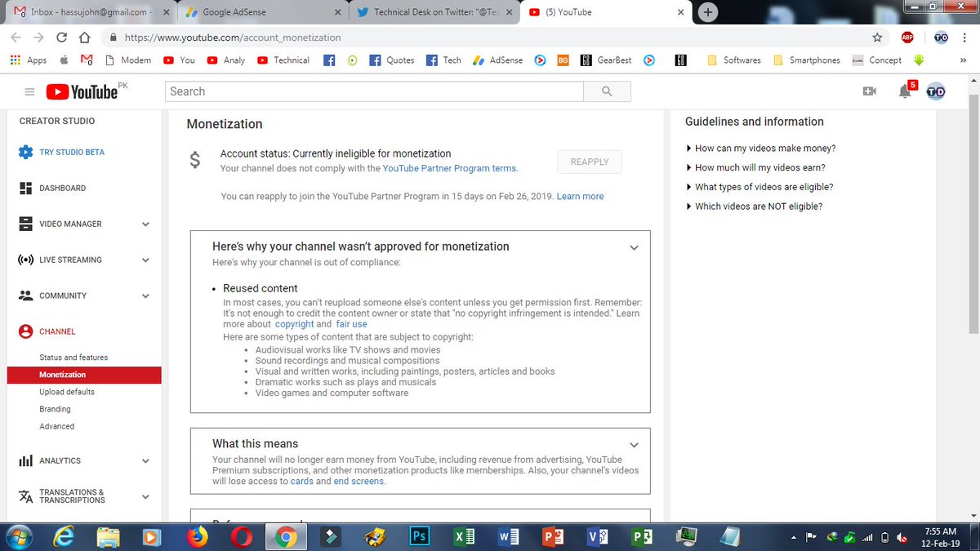Open Upload defaults under Channel
This screenshot has height=551, width=980.
click(67, 392)
